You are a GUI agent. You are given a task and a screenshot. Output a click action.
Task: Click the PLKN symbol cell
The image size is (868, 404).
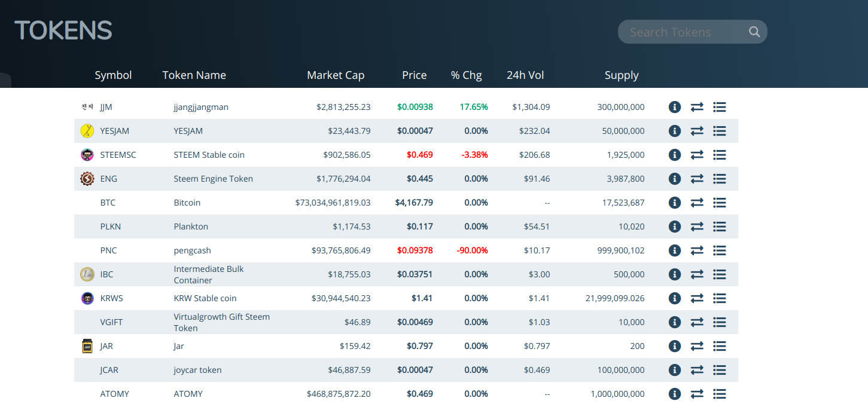111,227
